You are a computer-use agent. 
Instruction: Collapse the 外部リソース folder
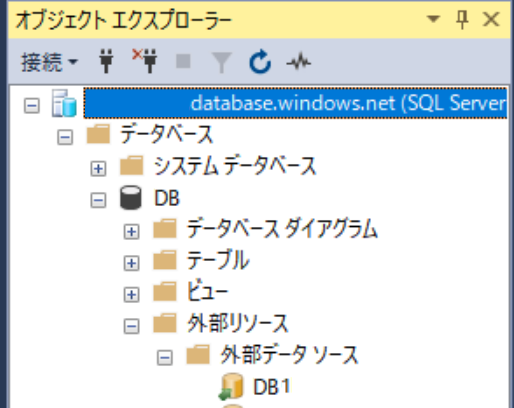coord(132,326)
